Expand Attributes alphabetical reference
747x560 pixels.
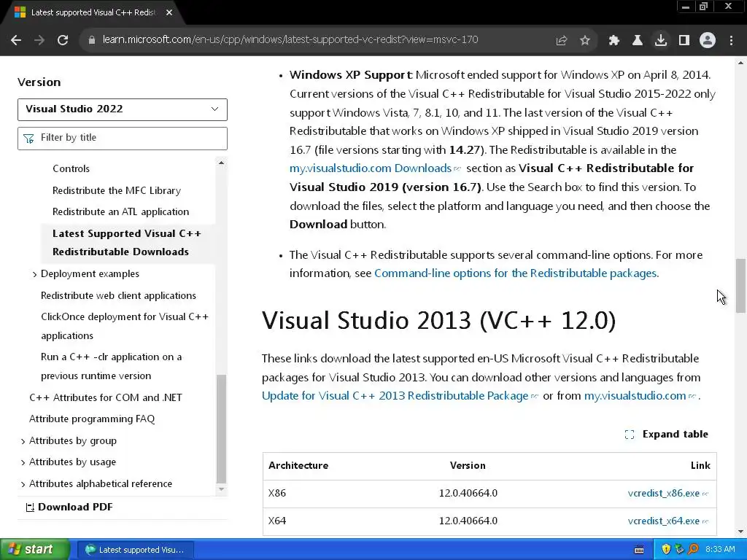click(23, 484)
